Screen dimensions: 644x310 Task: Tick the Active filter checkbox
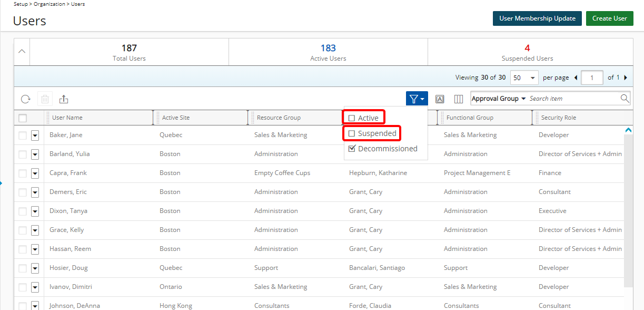(x=352, y=118)
